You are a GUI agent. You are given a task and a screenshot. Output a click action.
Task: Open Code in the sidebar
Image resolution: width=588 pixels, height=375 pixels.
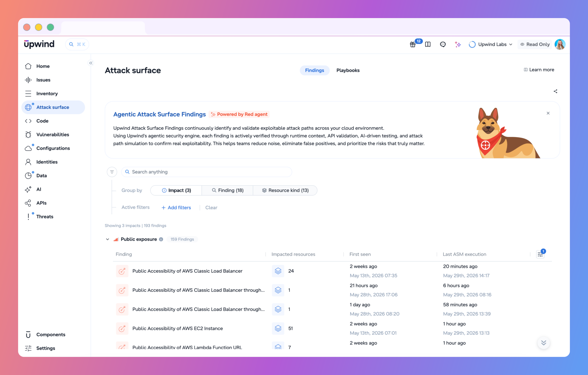point(53,121)
